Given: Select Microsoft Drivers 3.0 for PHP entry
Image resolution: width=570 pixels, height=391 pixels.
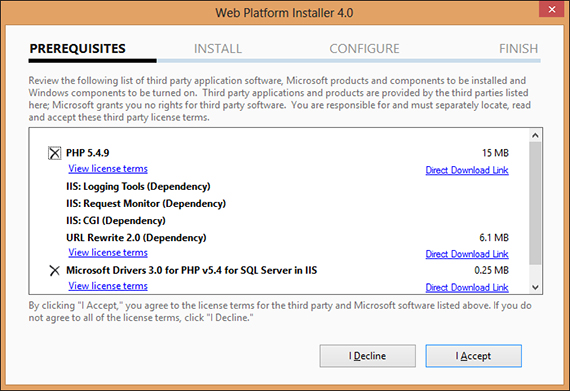Looking at the screenshot, I should [x=191, y=270].
